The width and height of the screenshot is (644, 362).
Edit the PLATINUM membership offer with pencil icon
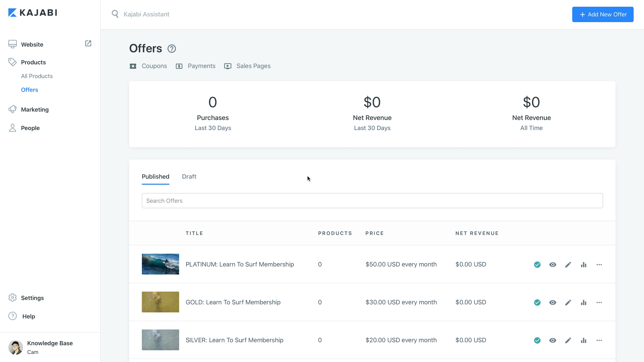(x=568, y=265)
